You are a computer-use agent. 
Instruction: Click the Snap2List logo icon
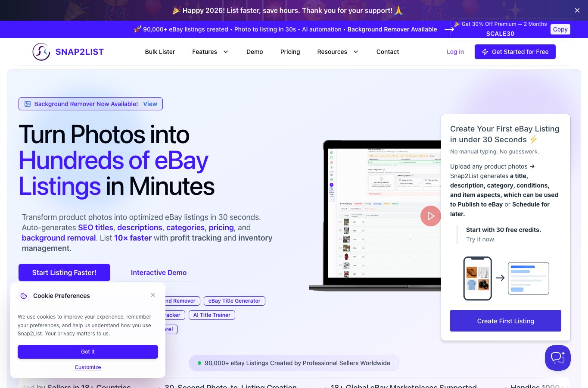tap(41, 52)
